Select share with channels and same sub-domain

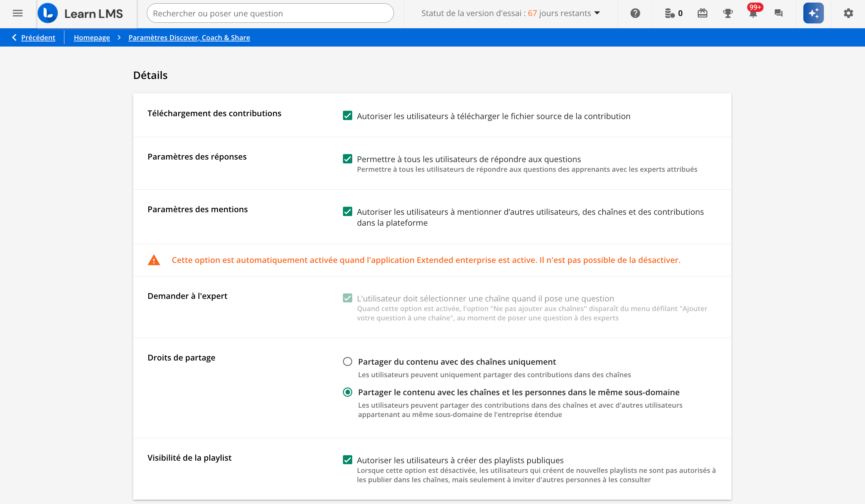click(x=347, y=392)
